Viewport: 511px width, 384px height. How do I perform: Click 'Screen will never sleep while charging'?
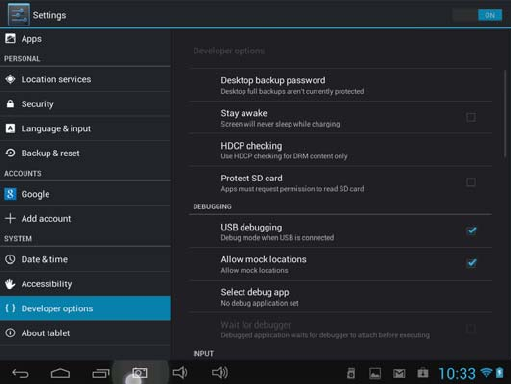pos(280,124)
